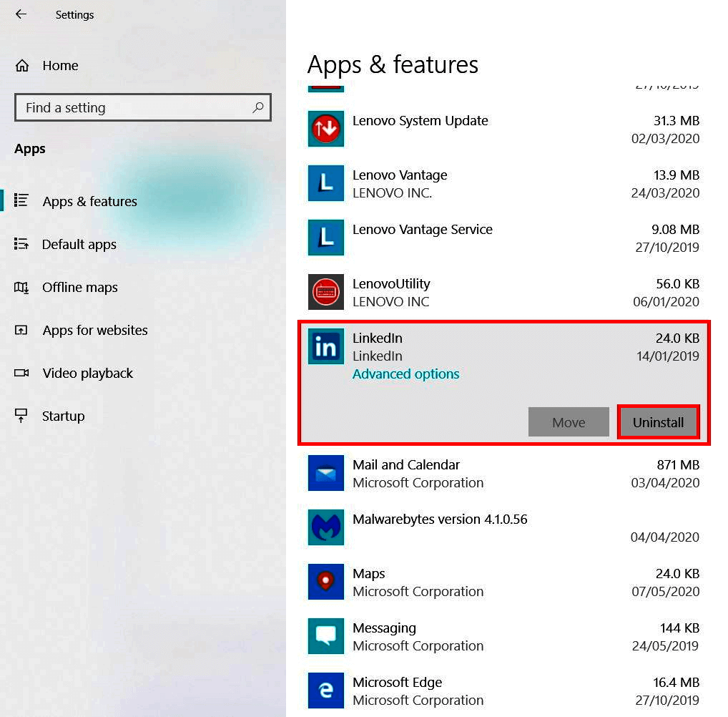Click the Maps app icon
This screenshot has height=717, width=728.
[x=325, y=582]
